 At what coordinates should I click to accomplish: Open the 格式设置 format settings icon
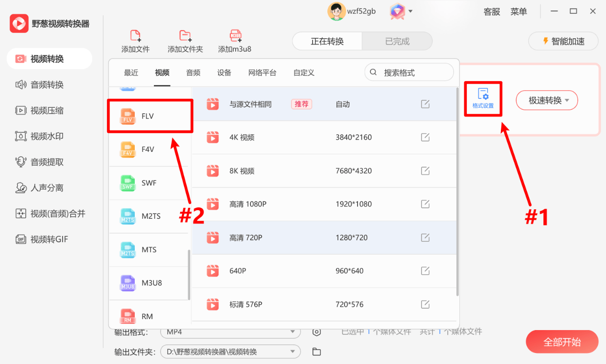click(x=483, y=99)
